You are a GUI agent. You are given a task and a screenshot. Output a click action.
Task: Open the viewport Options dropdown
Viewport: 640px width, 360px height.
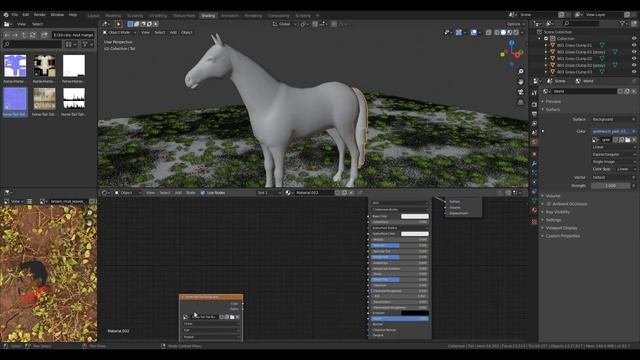pos(515,24)
